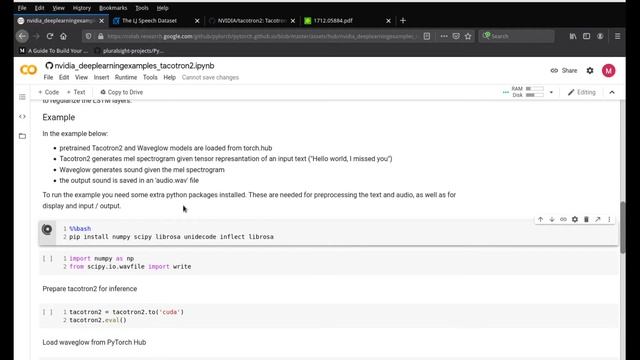Click Copy to Drive button

[122, 92]
